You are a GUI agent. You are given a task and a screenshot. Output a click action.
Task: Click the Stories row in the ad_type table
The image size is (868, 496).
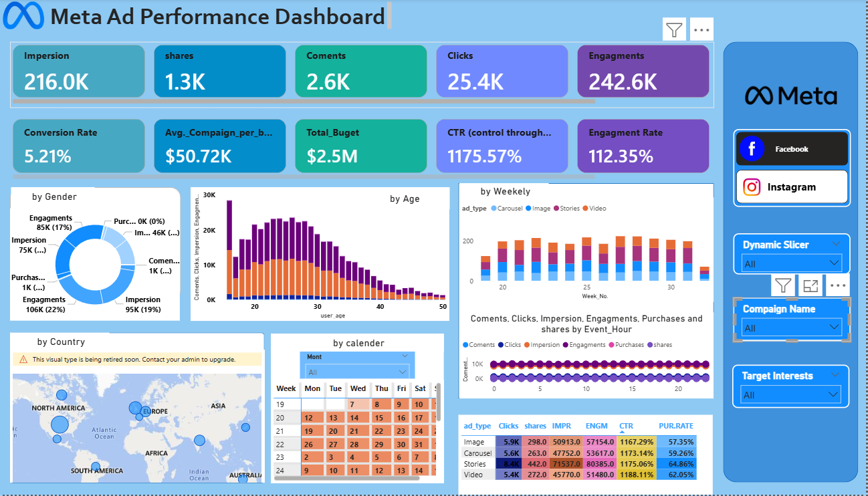[x=475, y=463]
